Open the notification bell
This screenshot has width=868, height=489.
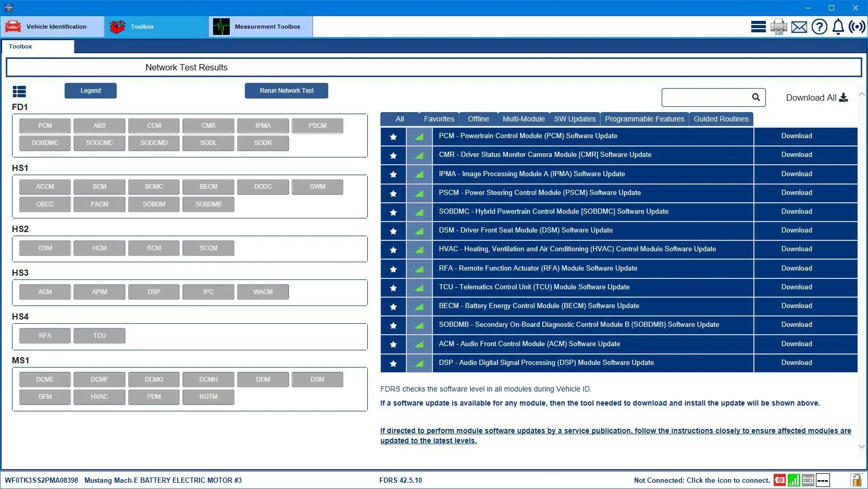pos(838,27)
